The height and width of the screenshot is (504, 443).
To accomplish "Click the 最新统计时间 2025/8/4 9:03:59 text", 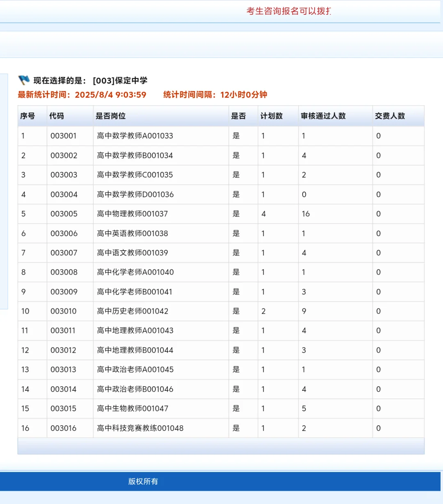I will click(82, 95).
